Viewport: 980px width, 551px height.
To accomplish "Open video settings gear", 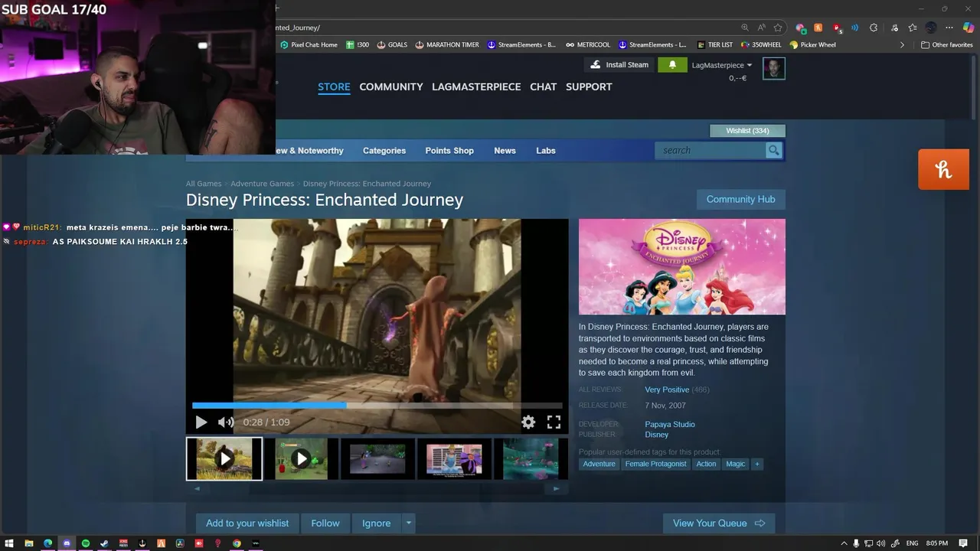I will 528,422.
